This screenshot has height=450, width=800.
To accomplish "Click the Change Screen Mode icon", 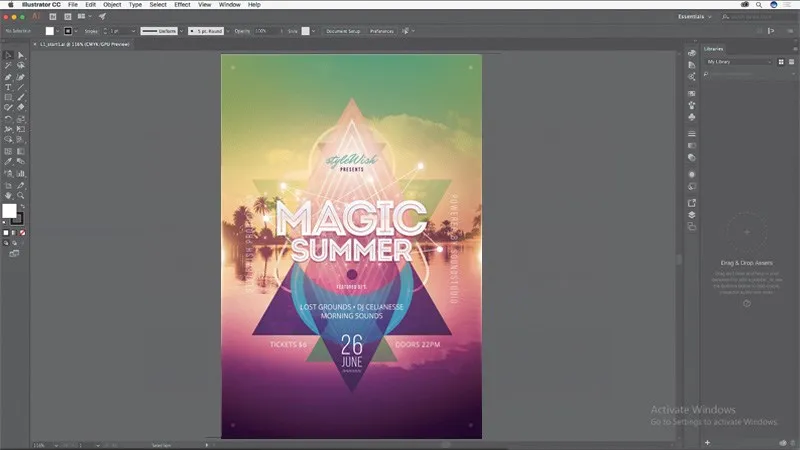I will (14, 254).
